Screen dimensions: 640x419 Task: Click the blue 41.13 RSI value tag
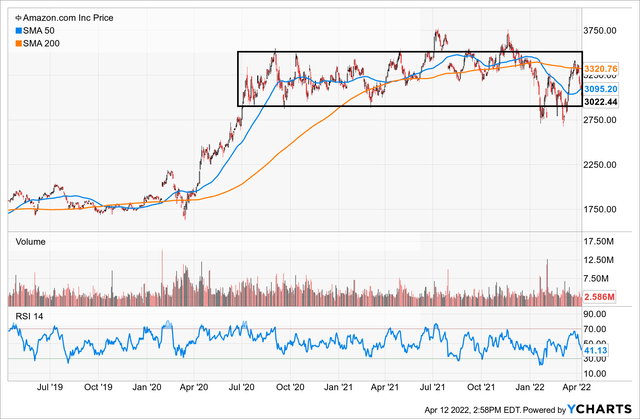click(596, 350)
